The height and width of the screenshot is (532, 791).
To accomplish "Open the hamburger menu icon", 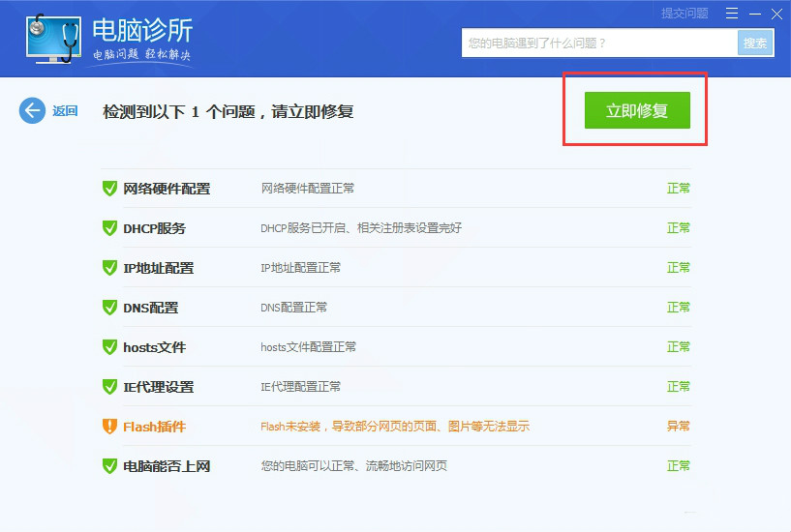I will [x=732, y=14].
